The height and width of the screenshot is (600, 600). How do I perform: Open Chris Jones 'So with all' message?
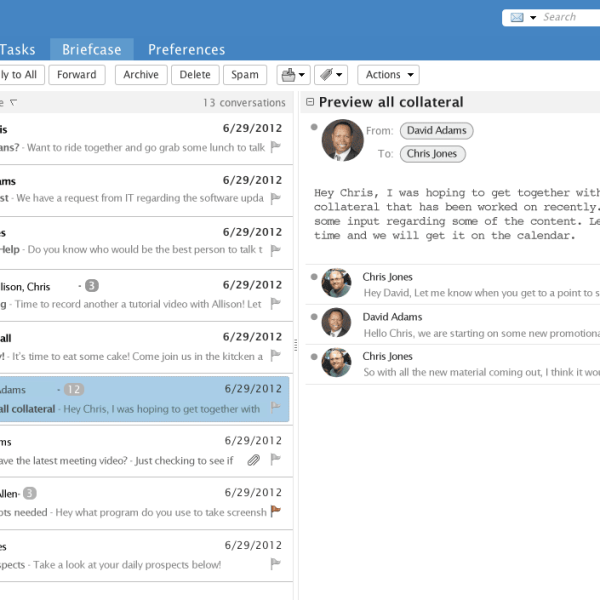(455, 364)
